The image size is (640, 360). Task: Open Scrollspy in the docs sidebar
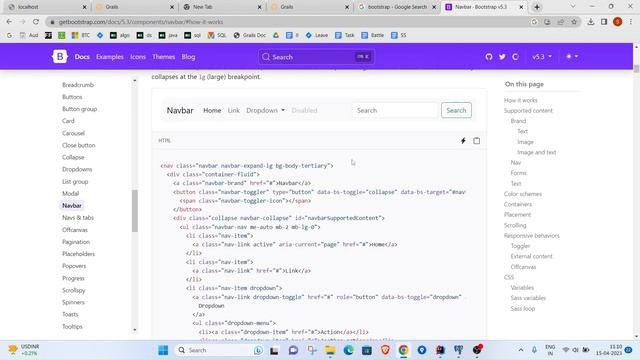click(x=74, y=290)
